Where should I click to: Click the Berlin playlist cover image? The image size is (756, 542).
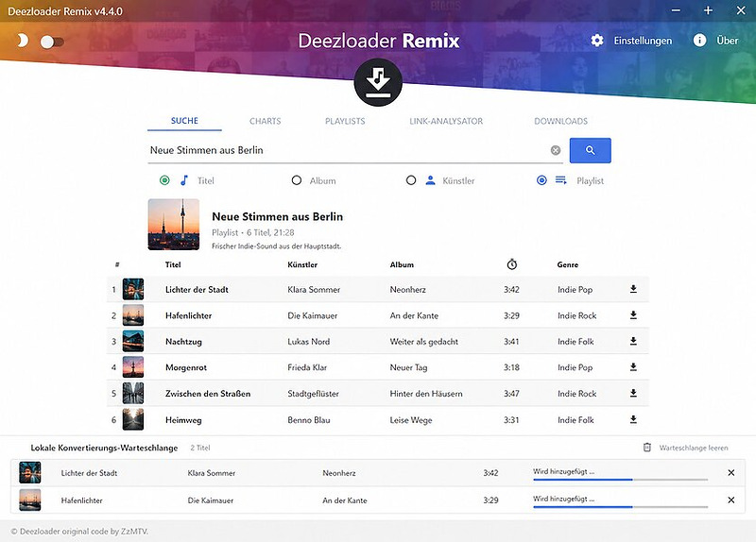pyautogui.click(x=174, y=225)
